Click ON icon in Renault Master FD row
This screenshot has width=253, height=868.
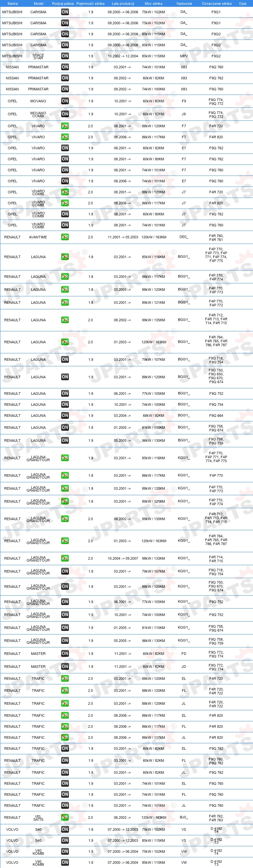point(65,653)
